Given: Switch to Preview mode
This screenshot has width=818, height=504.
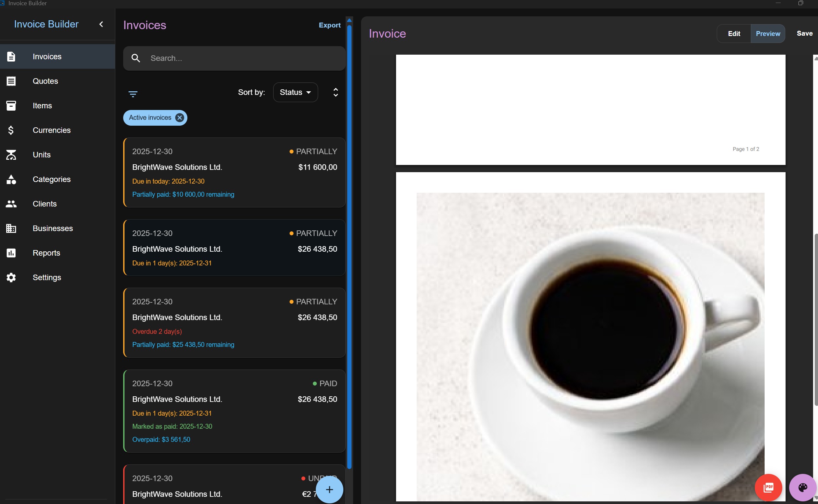Looking at the screenshot, I should point(768,33).
